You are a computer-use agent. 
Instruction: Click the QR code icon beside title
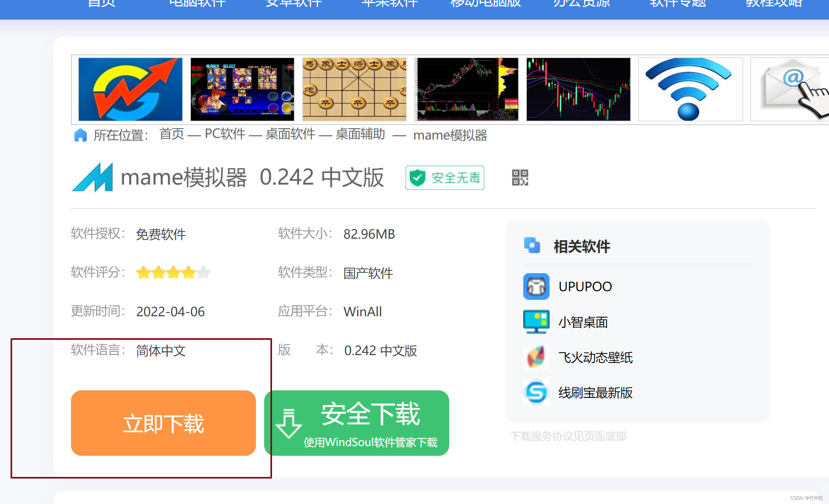[x=520, y=178]
